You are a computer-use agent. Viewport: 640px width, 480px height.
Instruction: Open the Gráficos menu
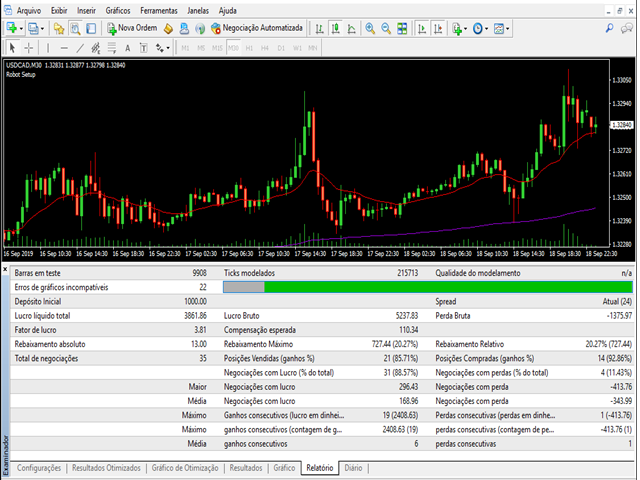point(118,11)
